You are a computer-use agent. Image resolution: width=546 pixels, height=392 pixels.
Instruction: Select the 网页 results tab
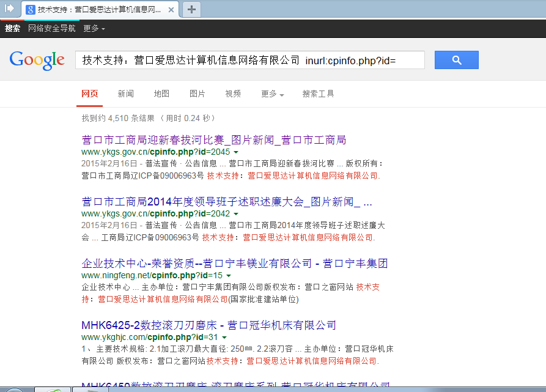coord(90,94)
